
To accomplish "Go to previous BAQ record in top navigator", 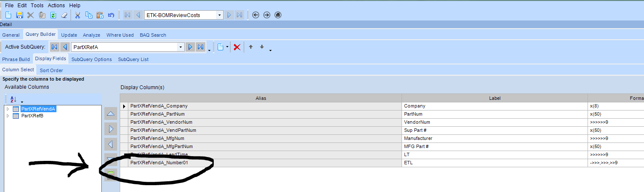I will tap(138, 15).
